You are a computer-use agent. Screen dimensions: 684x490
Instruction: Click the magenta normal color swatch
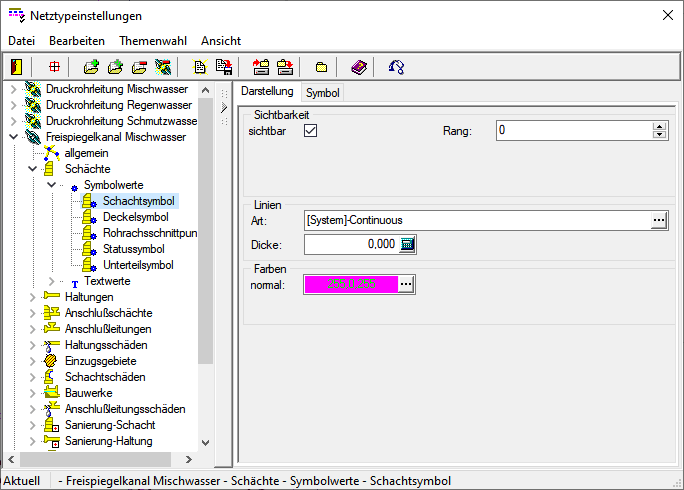coord(350,284)
